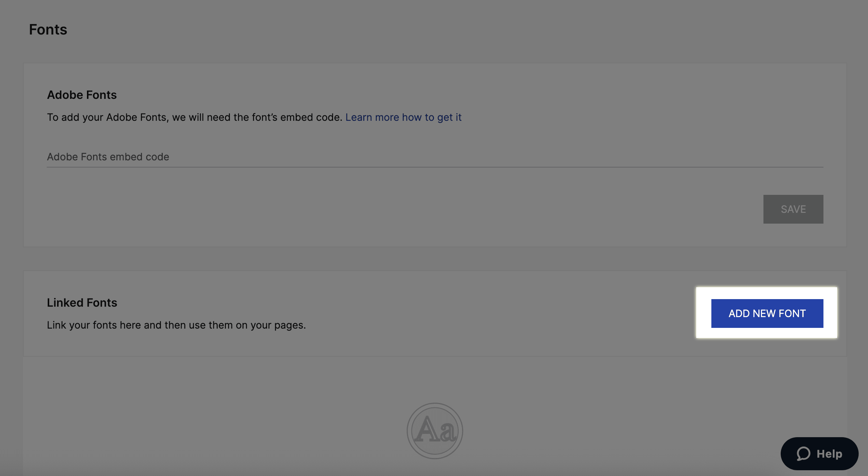Select the Linked Fonts section heading
This screenshot has height=476, width=868.
pyautogui.click(x=82, y=303)
